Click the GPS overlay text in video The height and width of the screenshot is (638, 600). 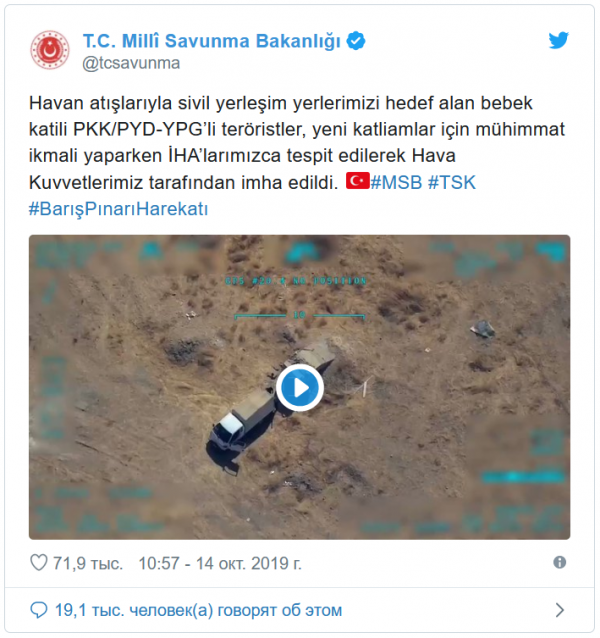coord(296,281)
